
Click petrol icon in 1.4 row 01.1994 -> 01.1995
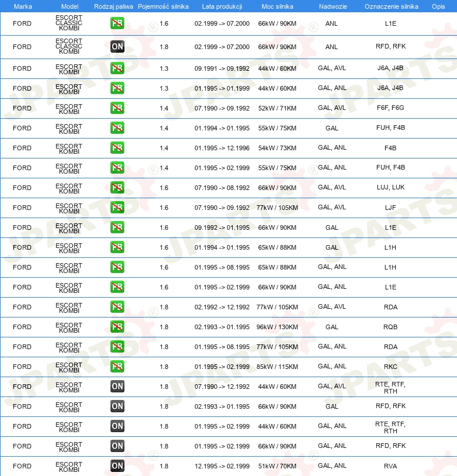117,128
